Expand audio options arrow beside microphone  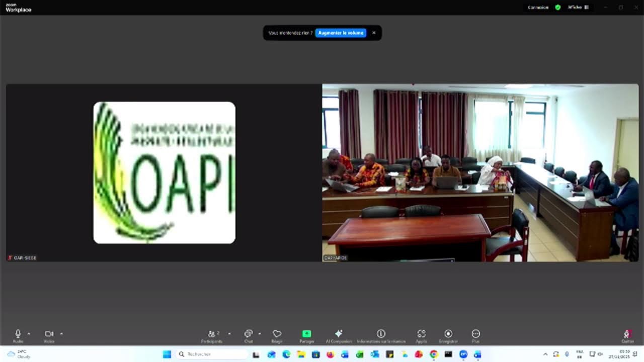click(x=29, y=334)
